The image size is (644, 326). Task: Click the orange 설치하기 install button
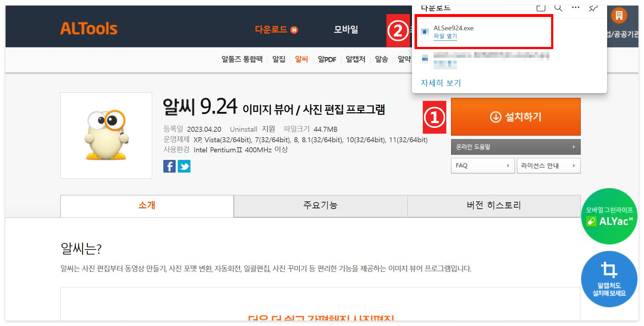[x=516, y=117]
